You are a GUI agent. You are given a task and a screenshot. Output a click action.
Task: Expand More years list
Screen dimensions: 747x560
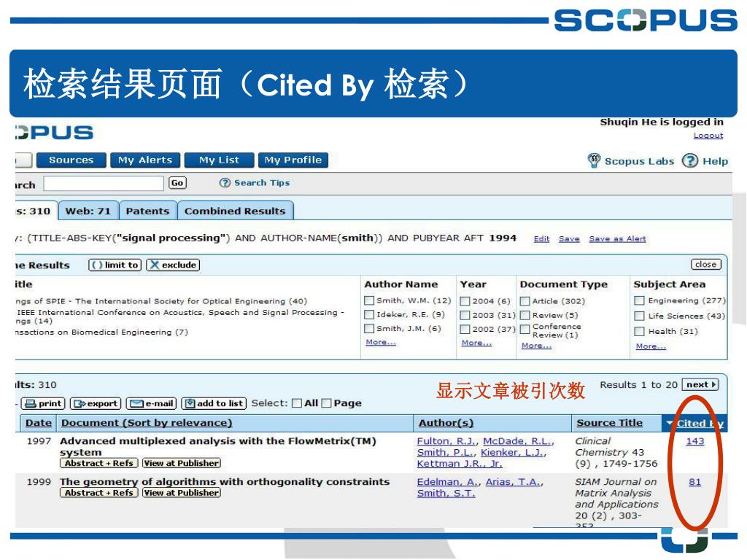(476, 343)
